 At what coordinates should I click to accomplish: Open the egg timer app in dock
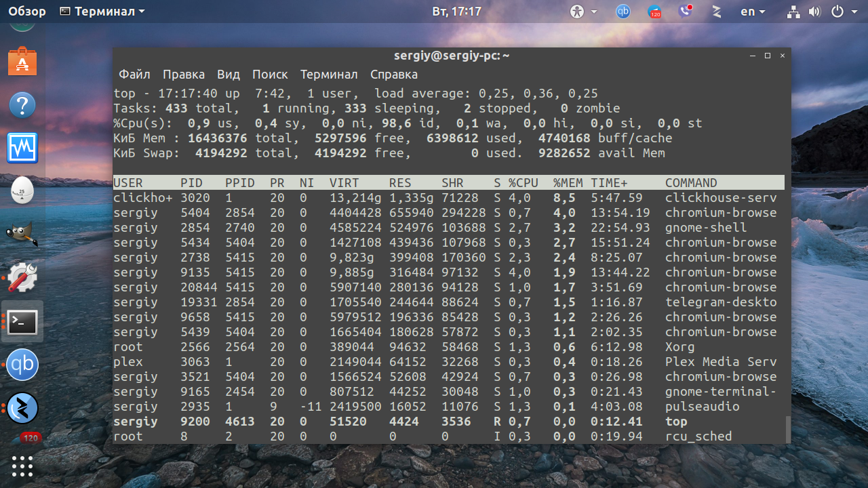[x=22, y=190]
